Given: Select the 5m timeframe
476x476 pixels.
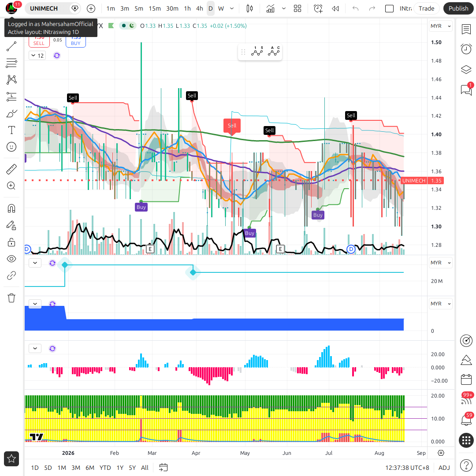Looking at the screenshot, I should tap(139, 8).
